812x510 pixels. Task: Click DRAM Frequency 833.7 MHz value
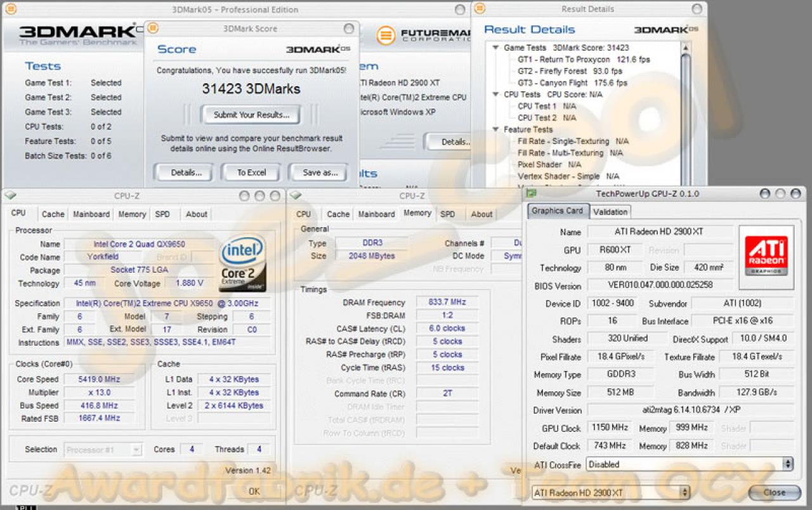pos(447,303)
